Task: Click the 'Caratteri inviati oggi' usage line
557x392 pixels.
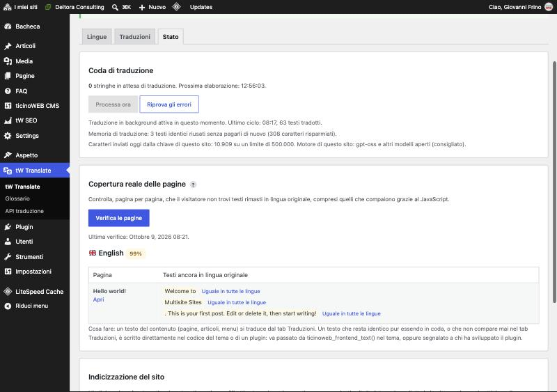Action: [277, 144]
